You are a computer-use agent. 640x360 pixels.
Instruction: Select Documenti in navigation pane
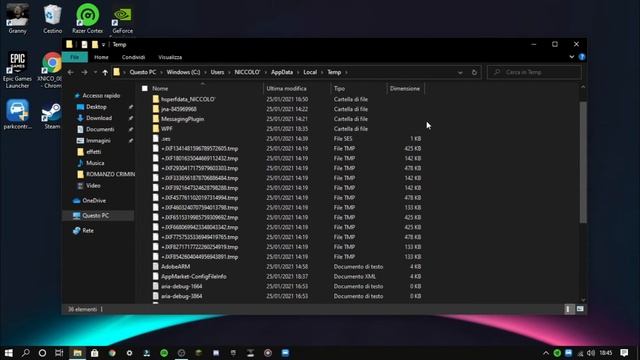click(100, 129)
